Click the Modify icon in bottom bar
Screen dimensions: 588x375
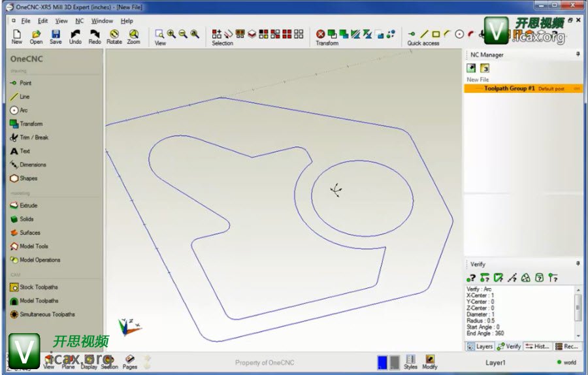pyautogui.click(x=430, y=362)
